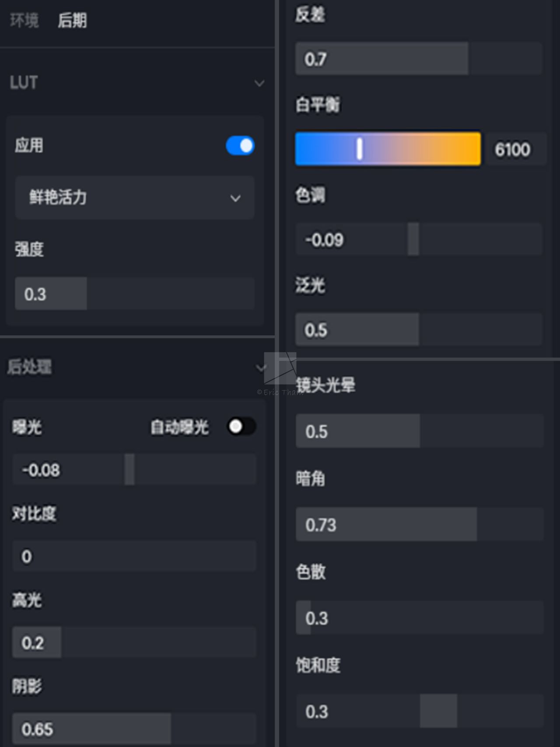Click the 对比度 slider showing 0
Viewport: 560px width, 747px height.
pyautogui.click(x=134, y=556)
